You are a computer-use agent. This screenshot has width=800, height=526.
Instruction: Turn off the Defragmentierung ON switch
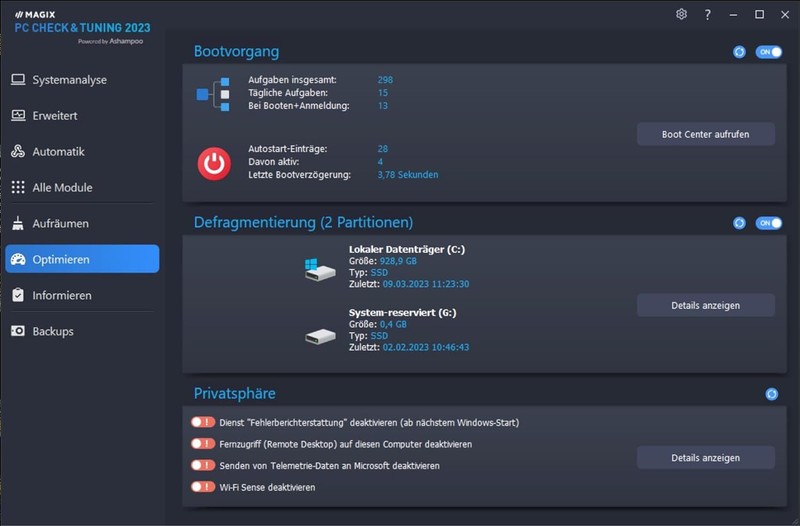769,223
